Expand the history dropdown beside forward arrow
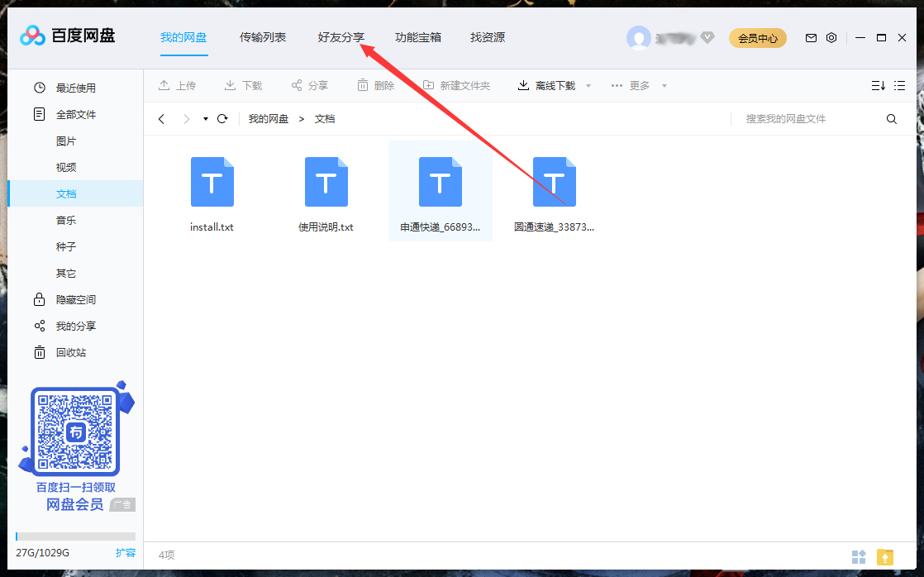Screen dimensions: 924x577 (x=203, y=118)
